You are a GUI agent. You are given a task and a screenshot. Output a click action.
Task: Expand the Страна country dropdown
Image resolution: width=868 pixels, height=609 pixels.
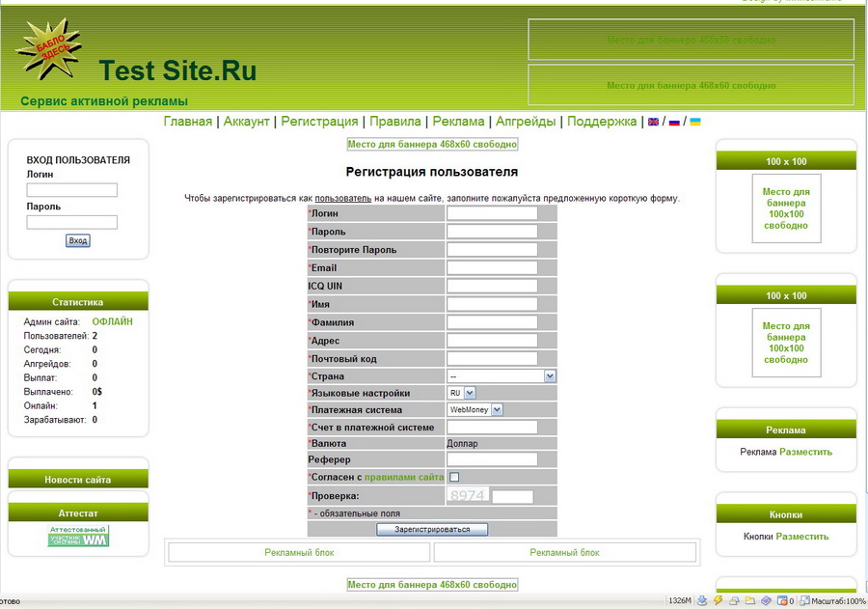click(x=501, y=376)
